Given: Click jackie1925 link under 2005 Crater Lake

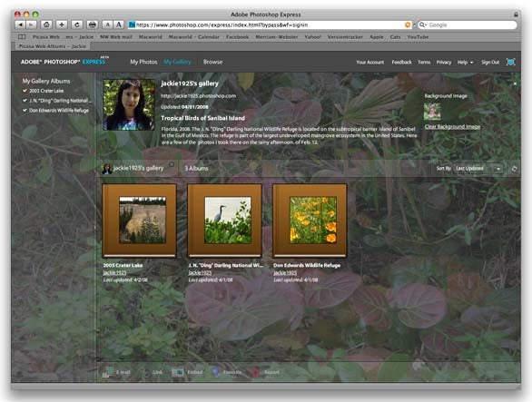Looking at the screenshot, I should [114, 272].
